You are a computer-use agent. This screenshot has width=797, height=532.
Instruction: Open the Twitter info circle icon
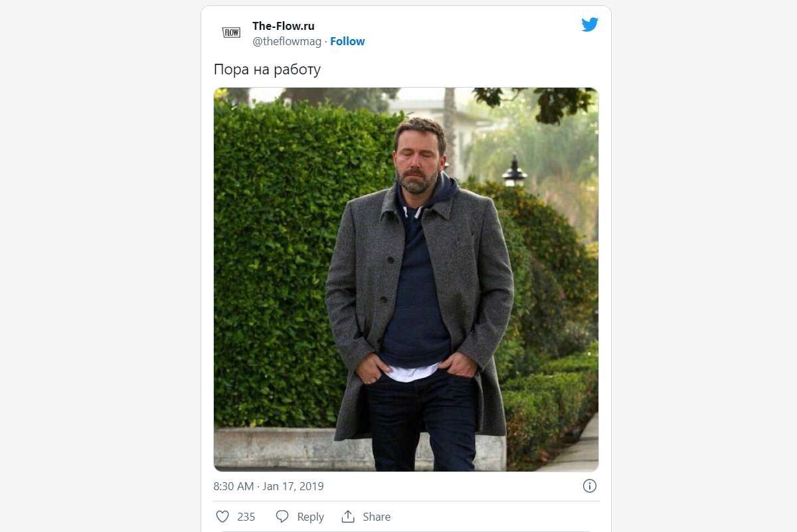tap(590, 486)
